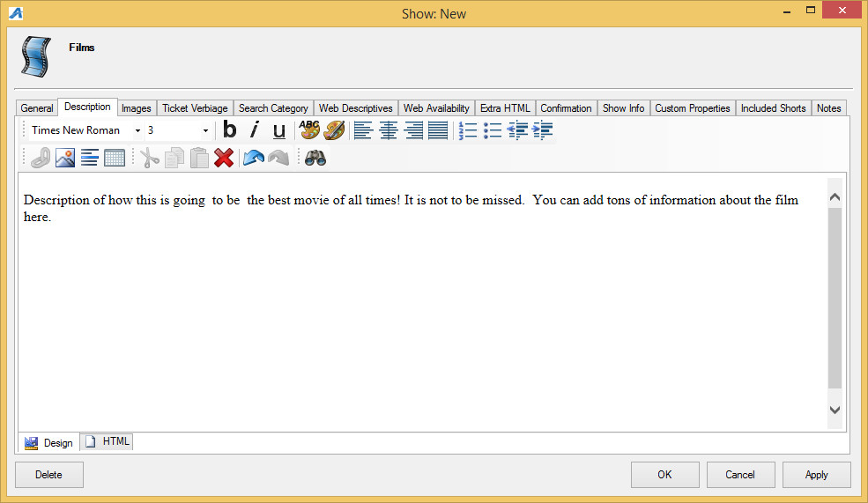The height and width of the screenshot is (503, 868).
Task: Open the background color palette with brush
Action: [x=334, y=130]
